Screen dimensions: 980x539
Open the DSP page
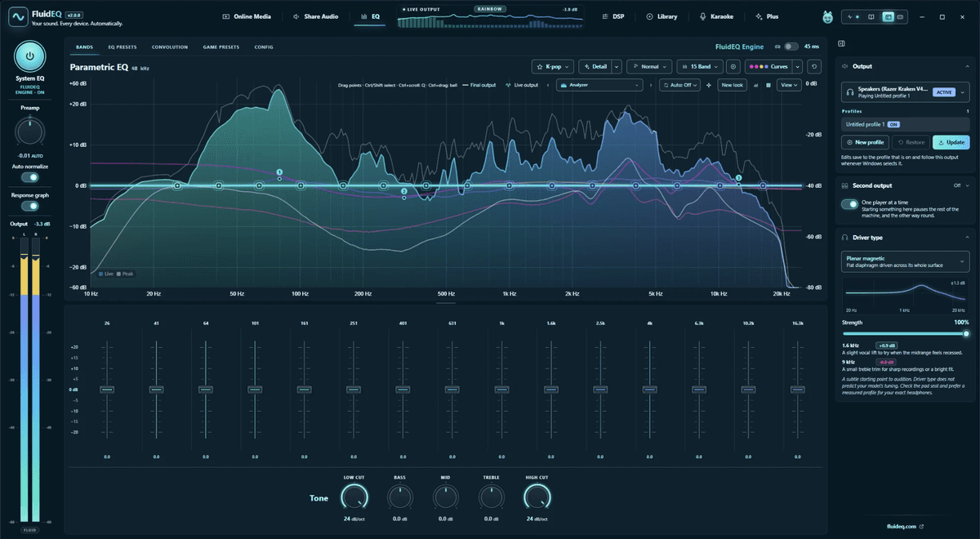(612, 16)
